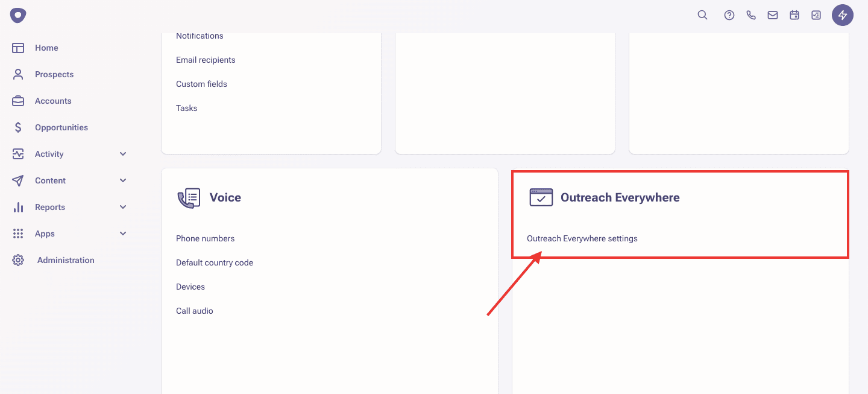Open the help question mark icon
Image resolution: width=868 pixels, height=394 pixels.
coord(729,16)
